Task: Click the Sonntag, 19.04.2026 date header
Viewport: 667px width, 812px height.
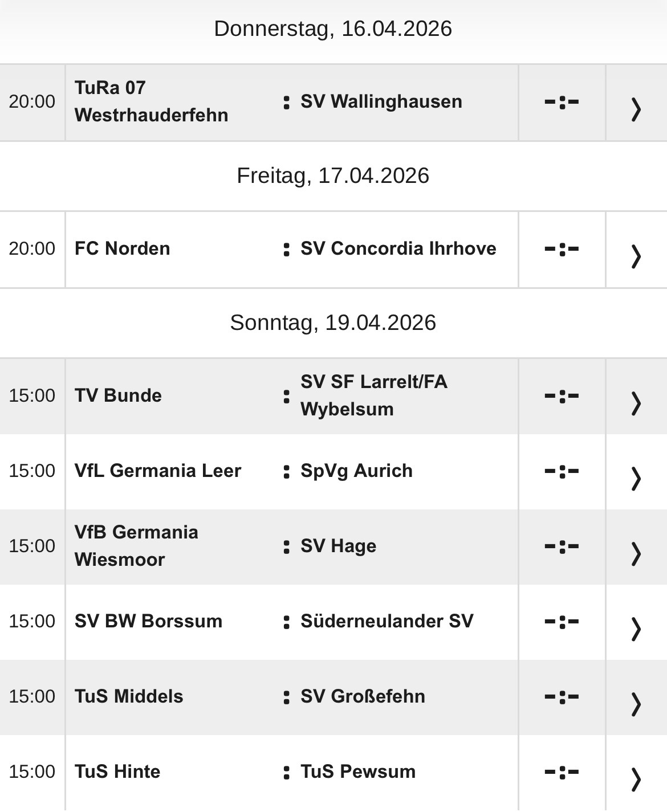Action: tap(333, 323)
